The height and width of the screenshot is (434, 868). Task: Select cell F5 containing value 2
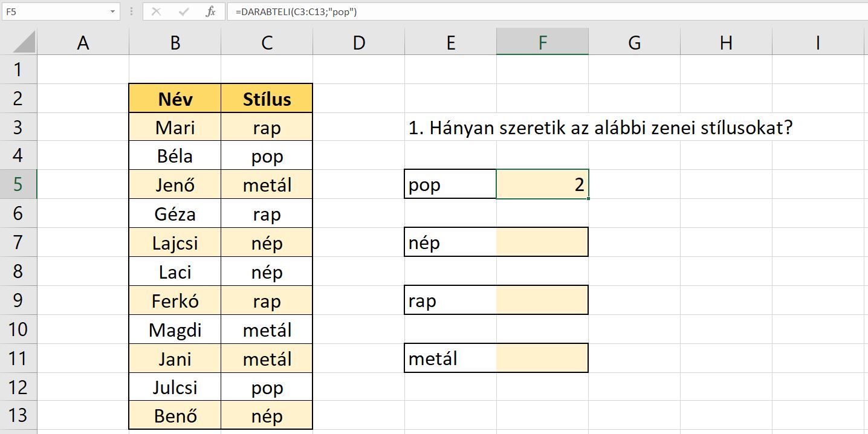(x=542, y=184)
